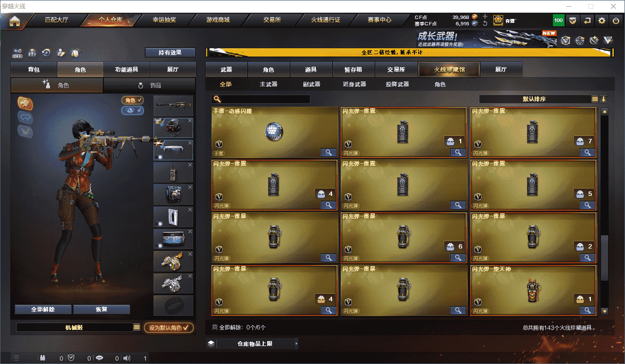Click the 设为默认角色 button
The height and width of the screenshot is (364, 625).
pos(169,328)
